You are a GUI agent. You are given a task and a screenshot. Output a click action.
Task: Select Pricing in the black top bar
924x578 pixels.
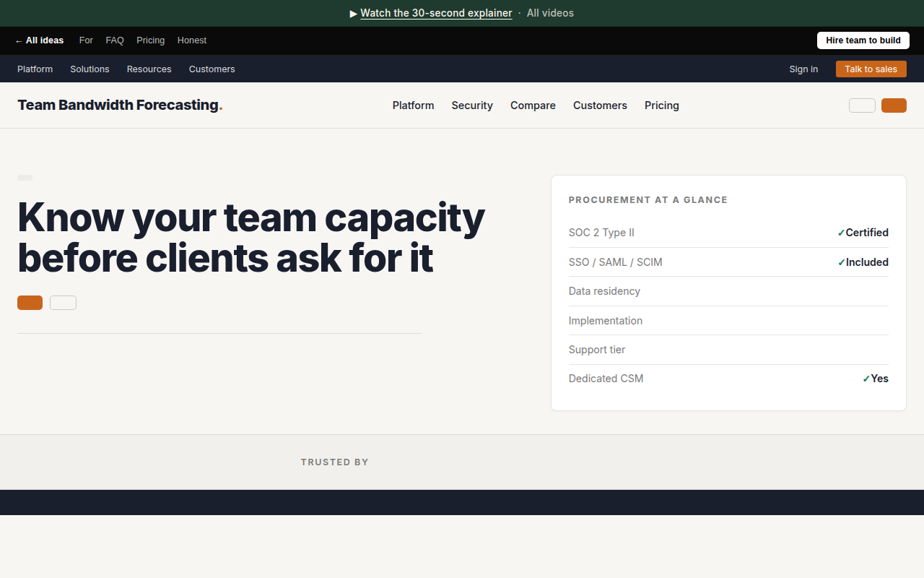[151, 40]
